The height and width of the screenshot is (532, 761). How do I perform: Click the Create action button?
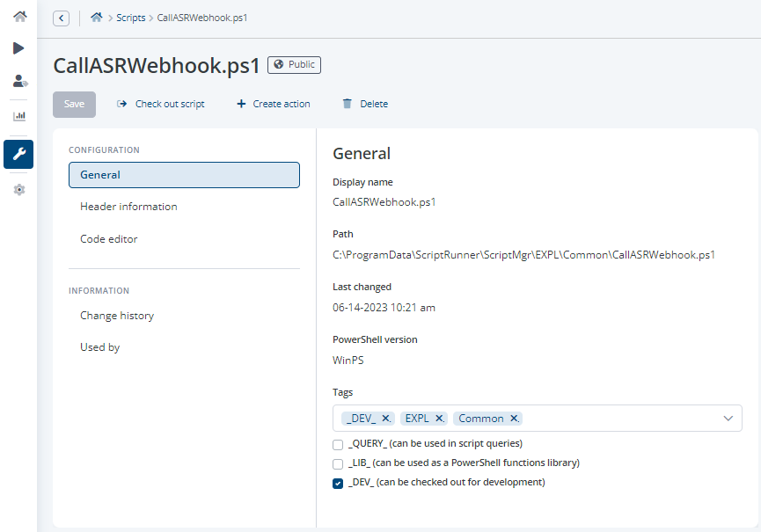tap(274, 104)
